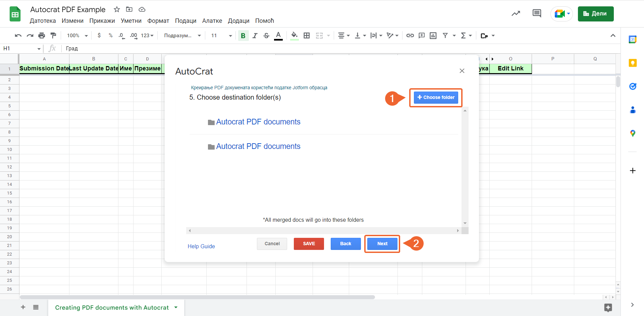The image size is (644, 316).
Task: Open horizontal align dropdown
Action: tap(344, 36)
